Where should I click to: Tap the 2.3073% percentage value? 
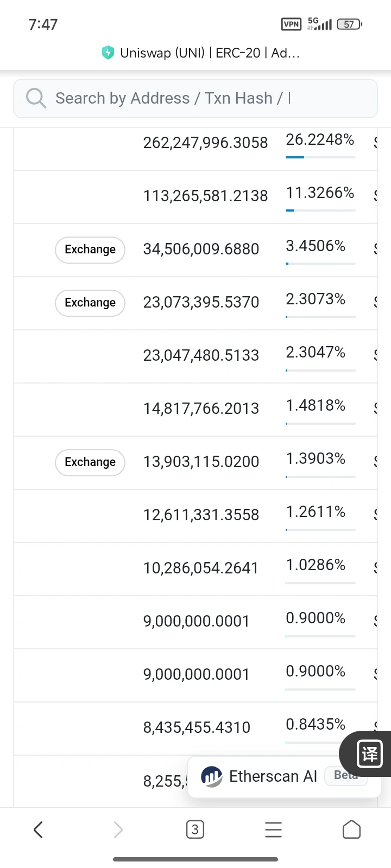point(316,299)
